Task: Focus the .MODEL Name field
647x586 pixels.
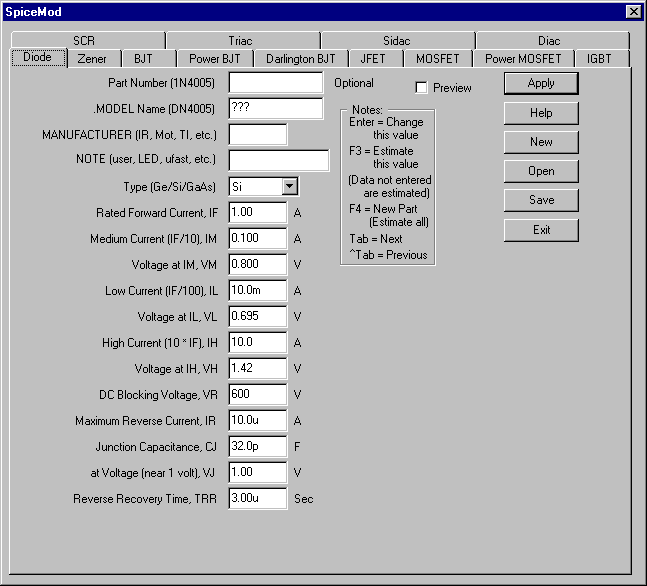Action: pyautogui.click(x=276, y=108)
